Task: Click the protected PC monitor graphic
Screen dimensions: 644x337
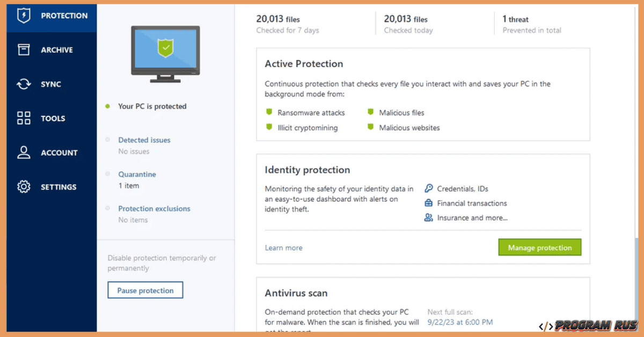Action: click(165, 54)
